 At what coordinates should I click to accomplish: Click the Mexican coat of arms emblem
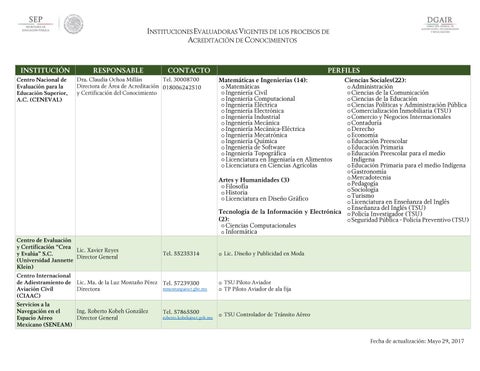74,24
